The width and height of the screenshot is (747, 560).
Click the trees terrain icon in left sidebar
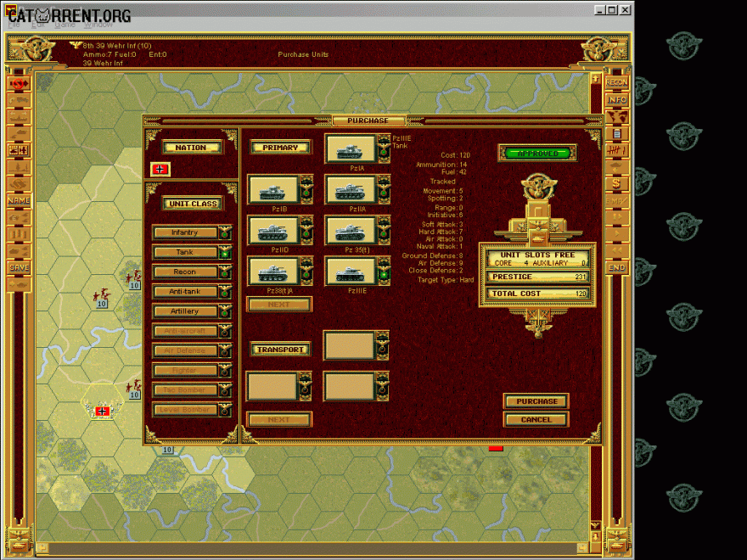19,167
